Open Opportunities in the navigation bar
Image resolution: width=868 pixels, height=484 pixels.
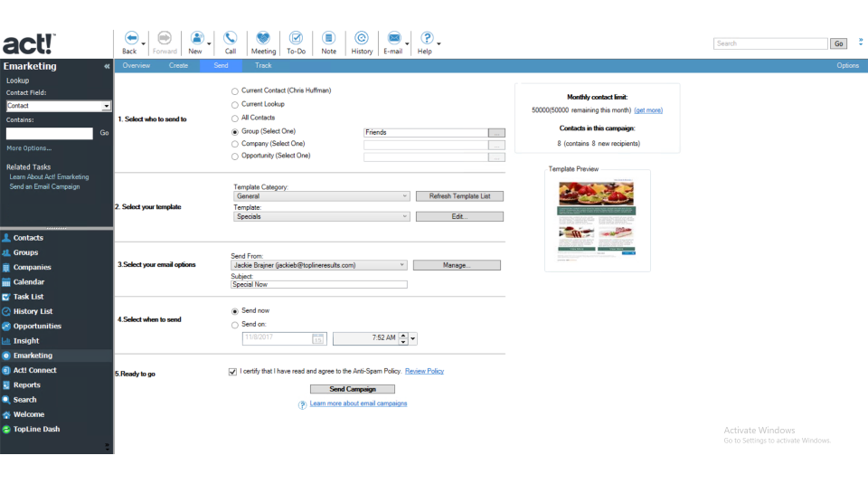pyautogui.click(x=37, y=327)
